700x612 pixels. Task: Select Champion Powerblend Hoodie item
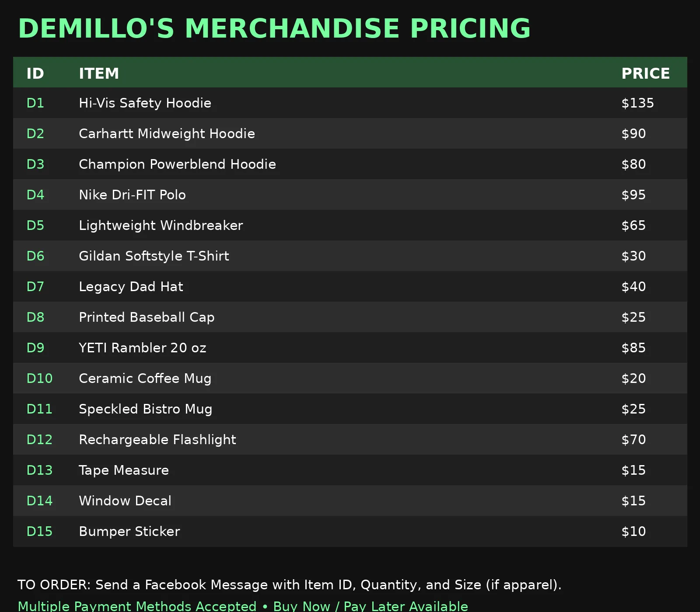click(x=177, y=164)
